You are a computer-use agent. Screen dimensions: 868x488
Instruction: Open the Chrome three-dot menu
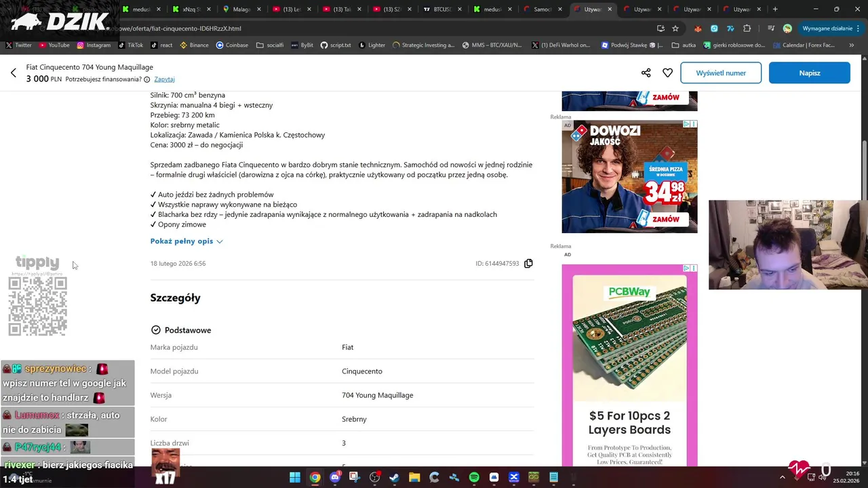[859, 28]
